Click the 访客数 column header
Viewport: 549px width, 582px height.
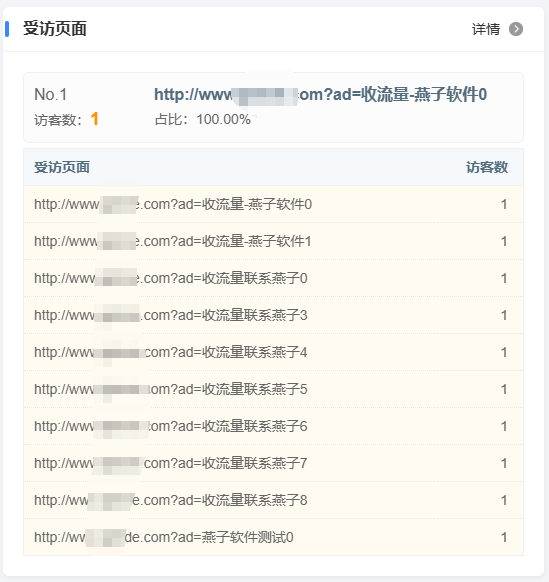(487, 167)
